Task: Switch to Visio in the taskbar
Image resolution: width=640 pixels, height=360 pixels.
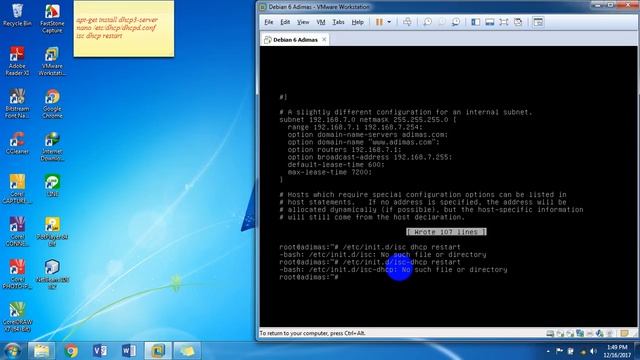Action: pyautogui.click(x=100, y=351)
